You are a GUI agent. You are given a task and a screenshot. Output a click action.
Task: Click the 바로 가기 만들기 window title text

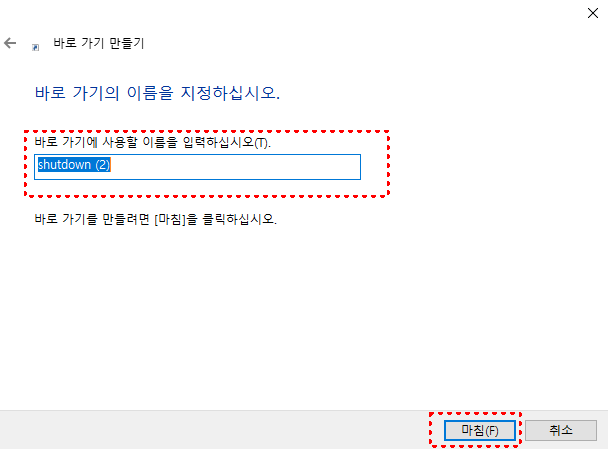(x=98, y=43)
